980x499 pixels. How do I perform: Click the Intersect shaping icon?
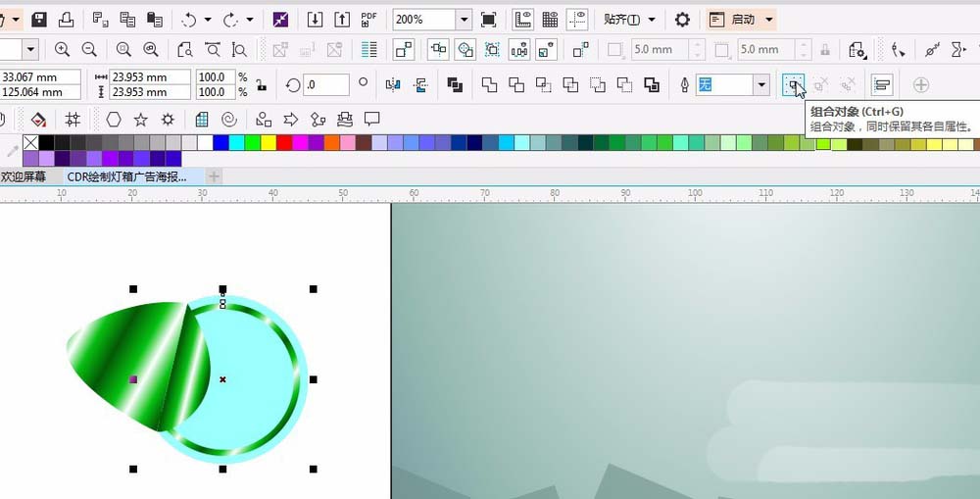[543, 85]
